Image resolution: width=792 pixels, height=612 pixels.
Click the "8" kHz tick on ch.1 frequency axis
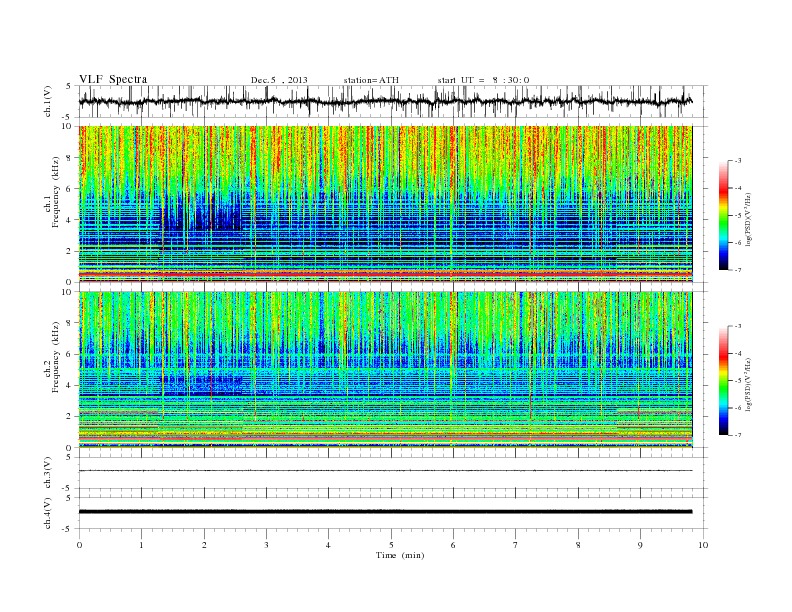69,158
